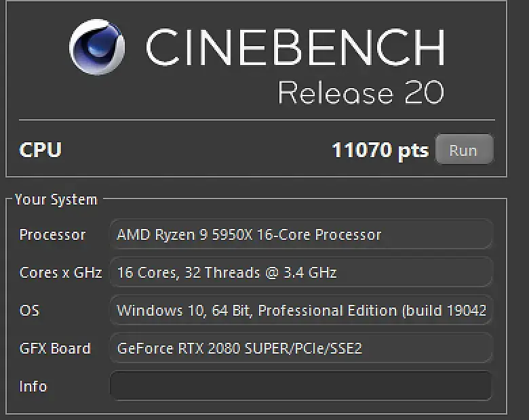Click the bold CPU label
This screenshot has height=420, width=529.
pos(41,150)
